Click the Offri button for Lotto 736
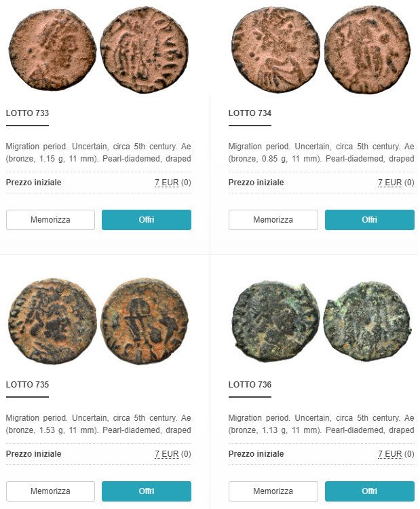 [370, 491]
